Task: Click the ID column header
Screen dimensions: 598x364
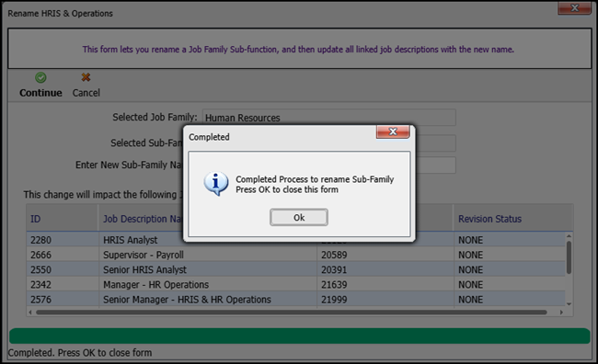Action: click(63, 219)
